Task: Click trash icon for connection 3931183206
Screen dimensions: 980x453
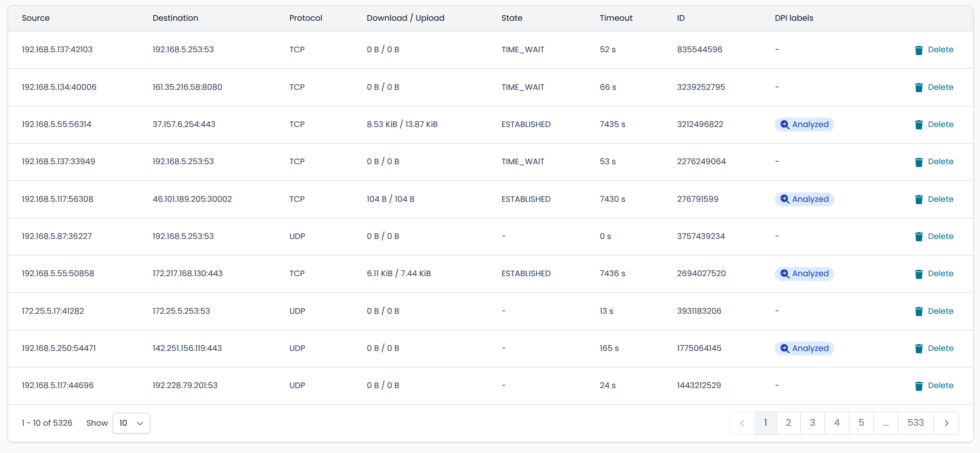Action: [919, 311]
